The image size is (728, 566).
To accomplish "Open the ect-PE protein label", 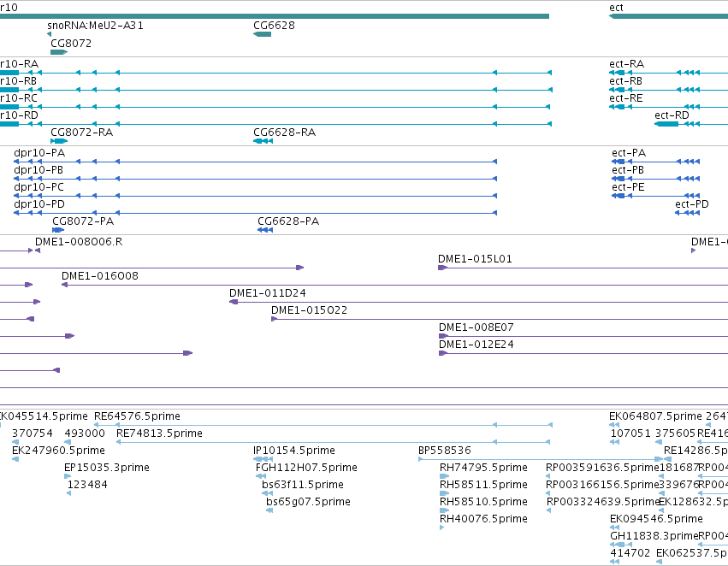I will (628, 187).
